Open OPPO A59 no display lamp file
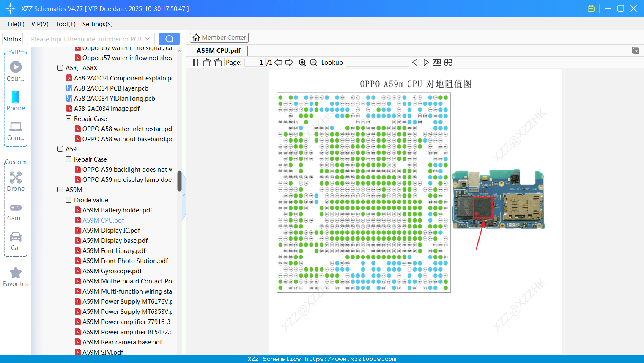The height and width of the screenshot is (363, 644). click(x=123, y=179)
